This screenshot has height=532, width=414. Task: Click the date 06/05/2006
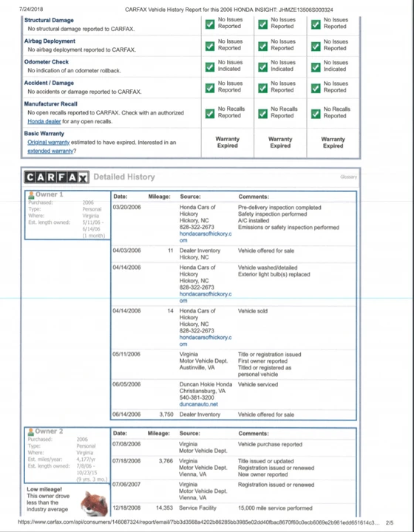pos(126,384)
